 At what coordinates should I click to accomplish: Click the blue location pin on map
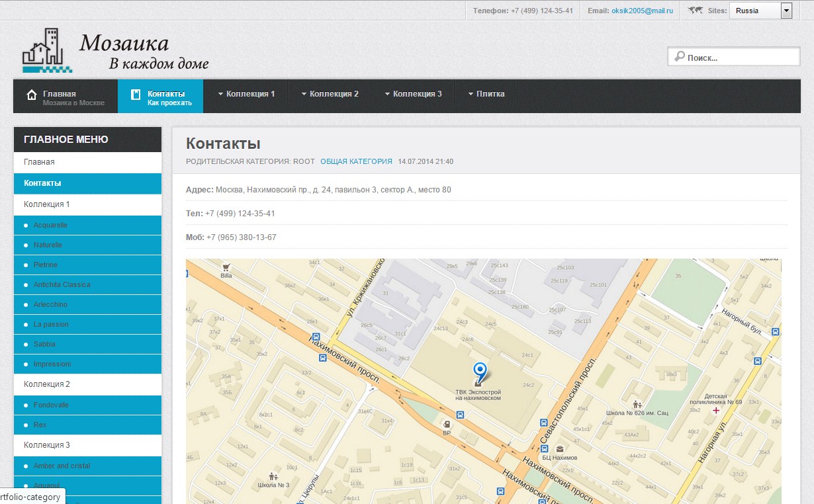(x=480, y=372)
